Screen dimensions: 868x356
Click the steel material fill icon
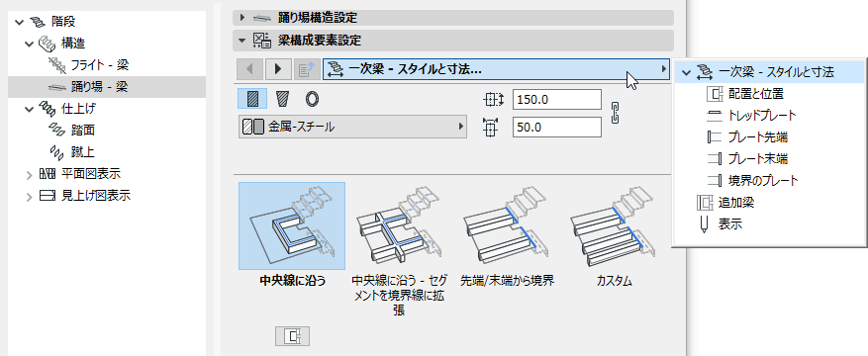(253, 128)
